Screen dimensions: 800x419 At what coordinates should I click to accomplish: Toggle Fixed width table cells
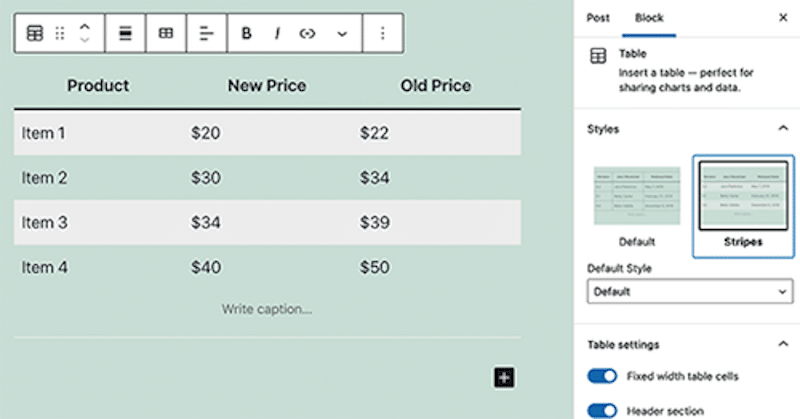tap(602, 376)
